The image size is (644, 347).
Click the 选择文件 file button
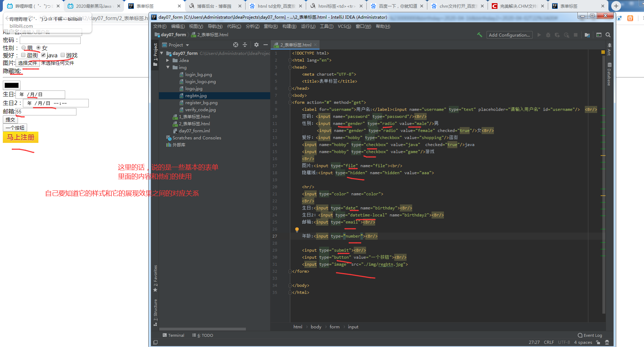[27, 63]
